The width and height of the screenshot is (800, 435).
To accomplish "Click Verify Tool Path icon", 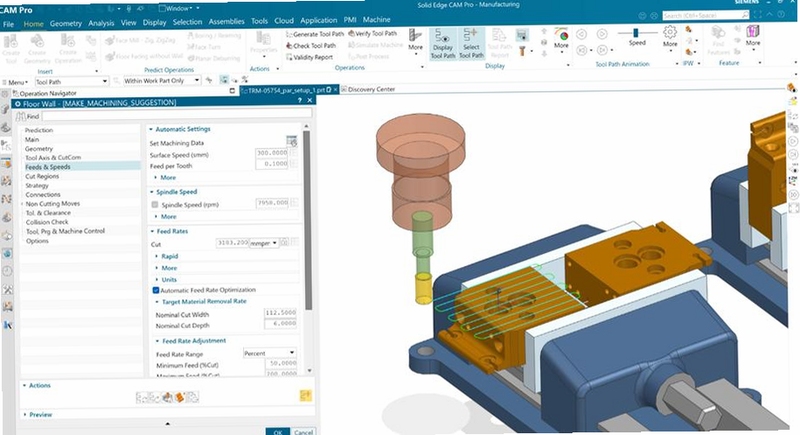I will click(x=352, y=33).
